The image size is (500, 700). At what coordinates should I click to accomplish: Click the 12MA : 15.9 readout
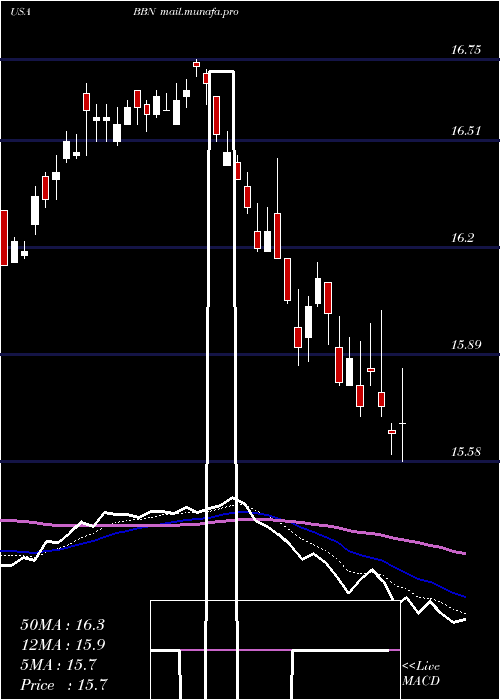62,645
